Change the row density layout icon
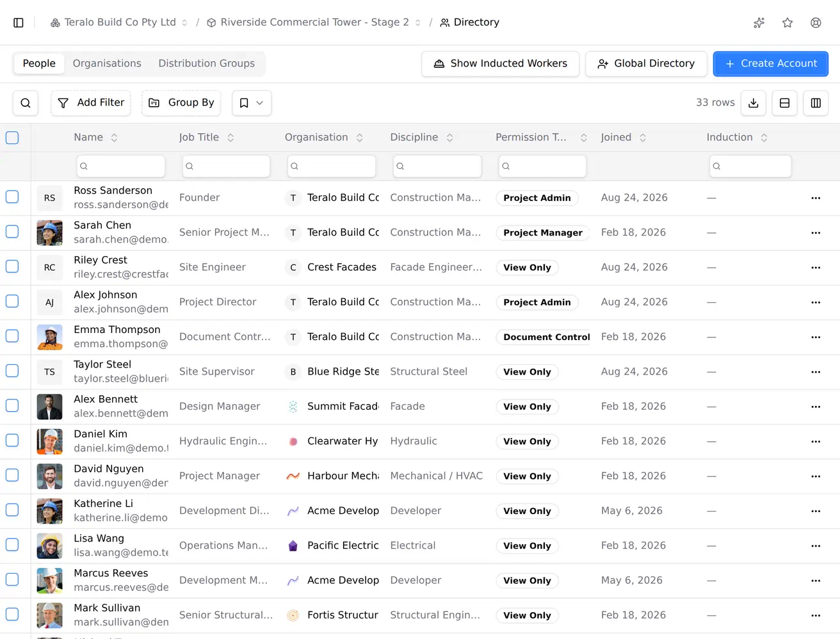The width and height of the screenshot is (840, 639). coord(784,102)
